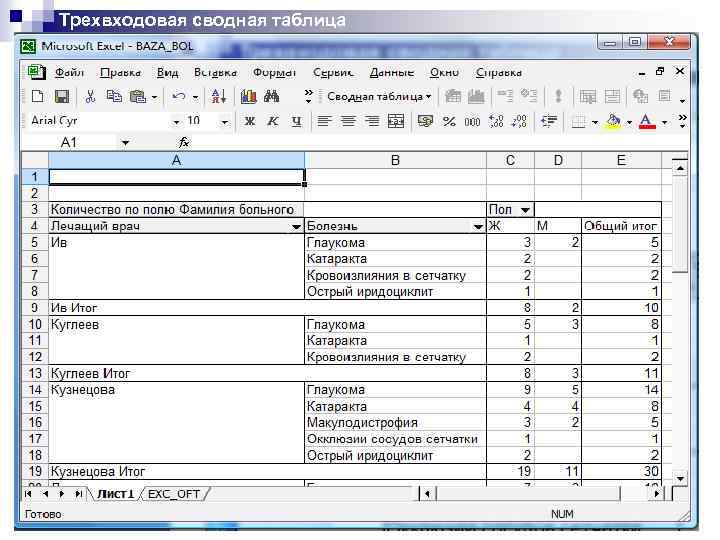Open Borders dropdown arrow

(x=595, y=122)
